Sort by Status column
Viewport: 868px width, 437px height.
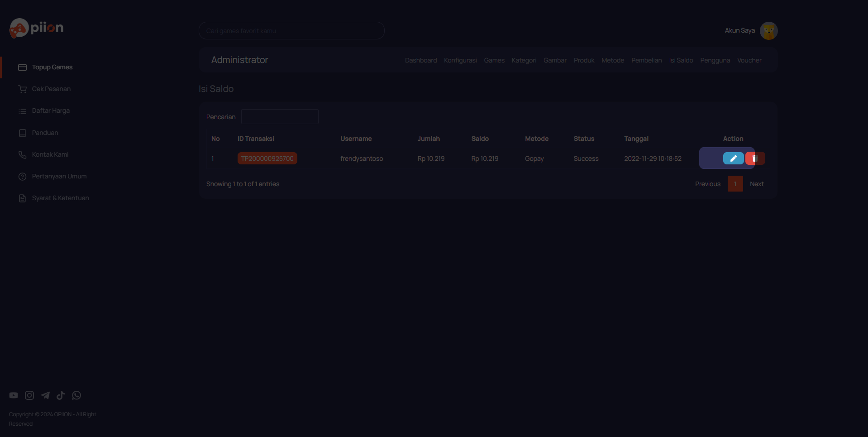(584, 139)
